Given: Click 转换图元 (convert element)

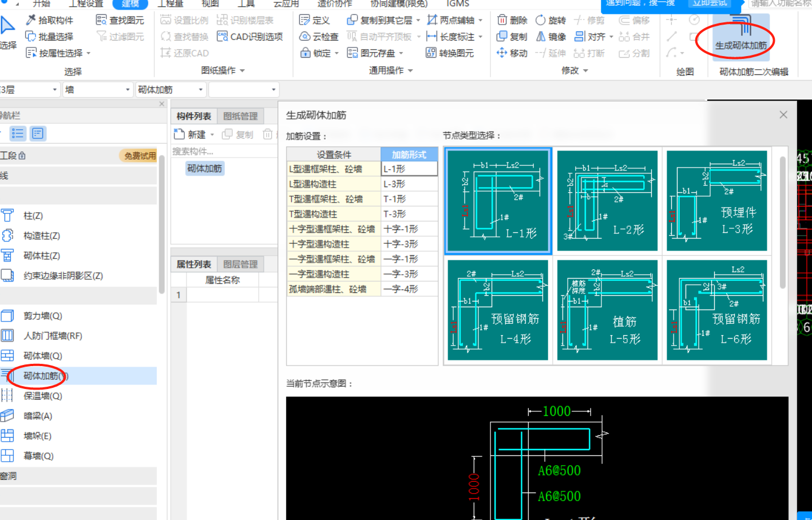Looking at the screenshot, I should 450,53.
